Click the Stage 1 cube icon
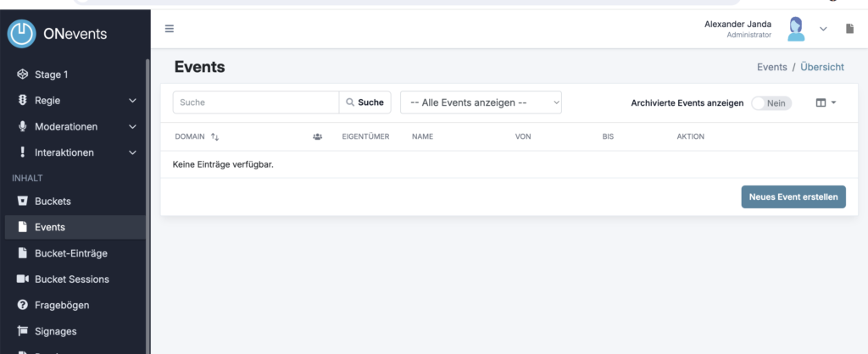The height and width of the screenshot is (354, 868). (23, 75)
